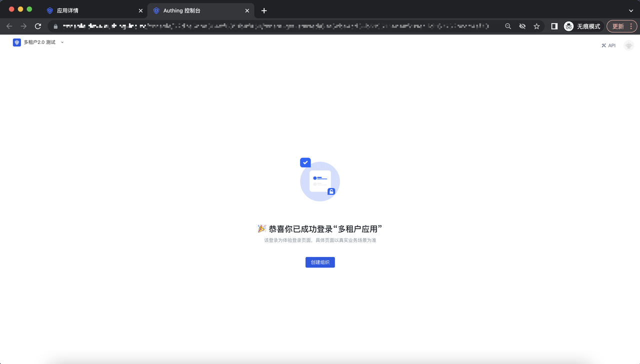
Task: Open the API link in header
Action: [x=608, y=45]
